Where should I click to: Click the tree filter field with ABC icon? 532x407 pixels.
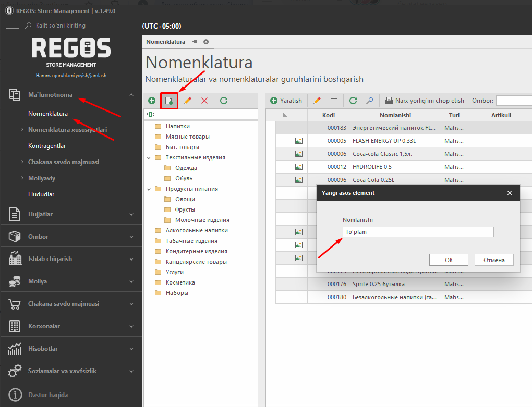coord(201,114)
